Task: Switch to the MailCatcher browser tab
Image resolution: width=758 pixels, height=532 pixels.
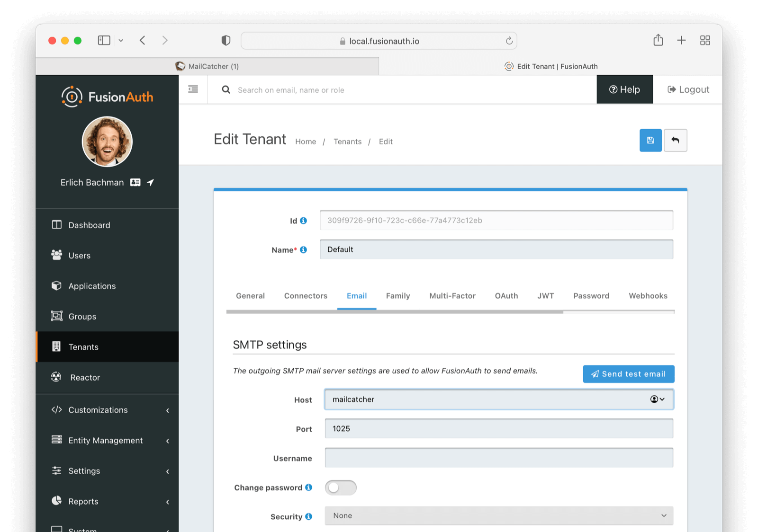Action: (x=207, y=66)
